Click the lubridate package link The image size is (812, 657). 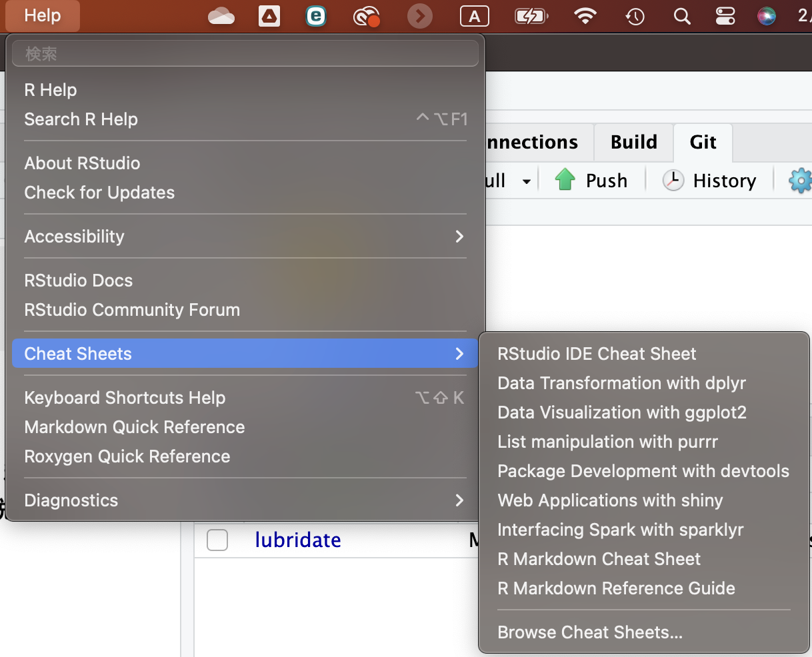tap(298, 540)
